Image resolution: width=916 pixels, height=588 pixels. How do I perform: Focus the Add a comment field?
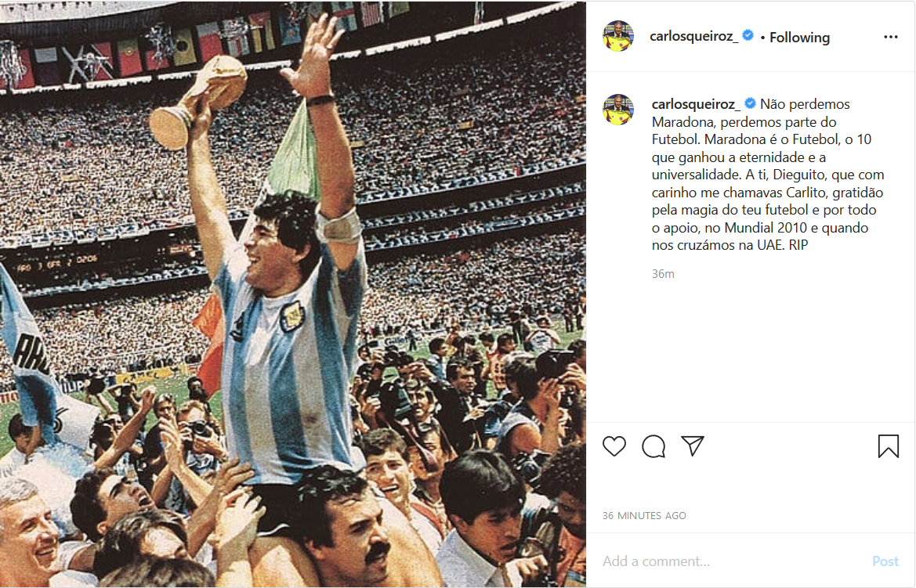click(730, 561)
